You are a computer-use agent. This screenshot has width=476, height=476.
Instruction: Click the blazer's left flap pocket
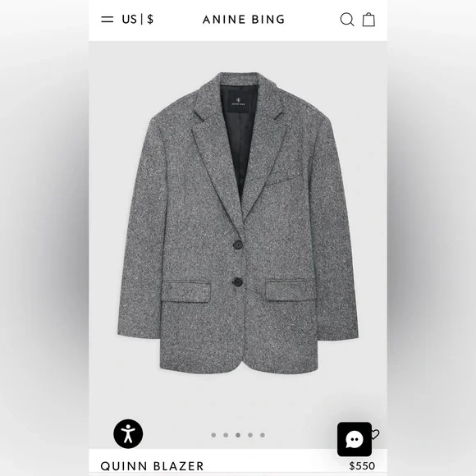(x=185, y=291)
